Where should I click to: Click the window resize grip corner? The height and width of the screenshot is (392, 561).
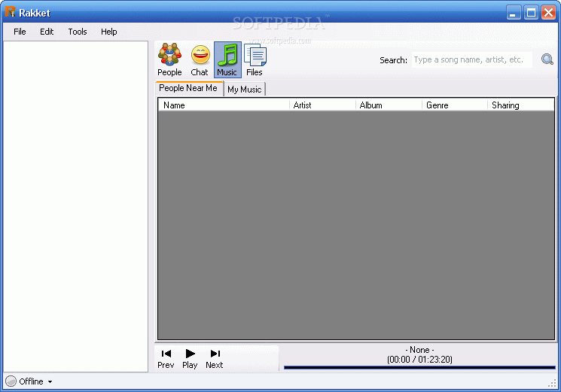pos(552,383)
